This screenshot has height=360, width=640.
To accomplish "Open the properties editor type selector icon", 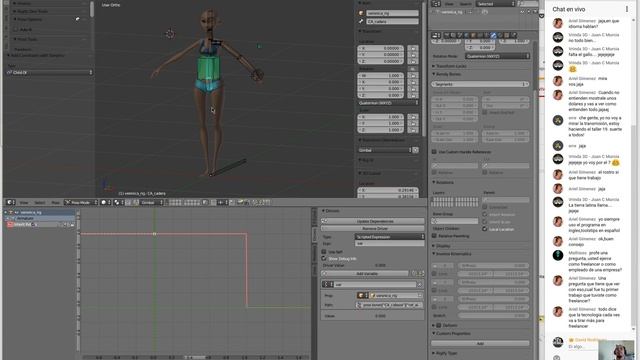I will click(436, 36).
